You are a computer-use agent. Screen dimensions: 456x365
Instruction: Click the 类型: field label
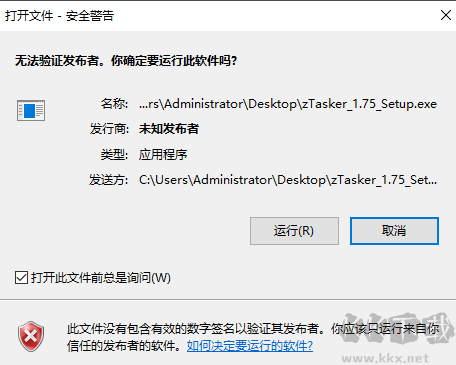(x=114, y=154)
